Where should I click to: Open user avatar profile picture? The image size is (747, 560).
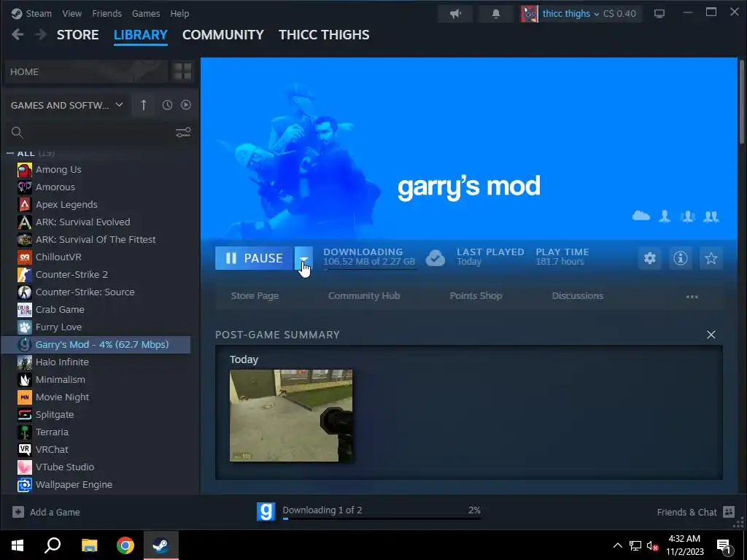coord(530,13)
